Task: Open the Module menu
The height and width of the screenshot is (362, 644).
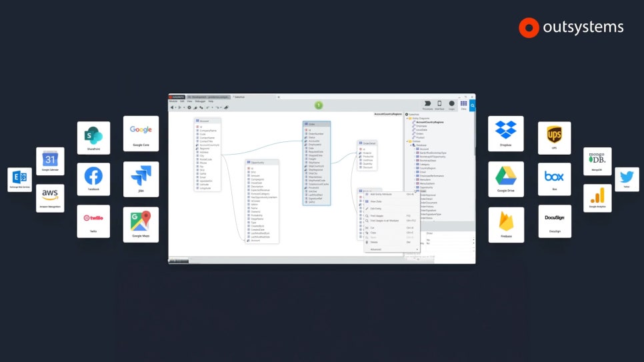Action: tap(173, 101)
